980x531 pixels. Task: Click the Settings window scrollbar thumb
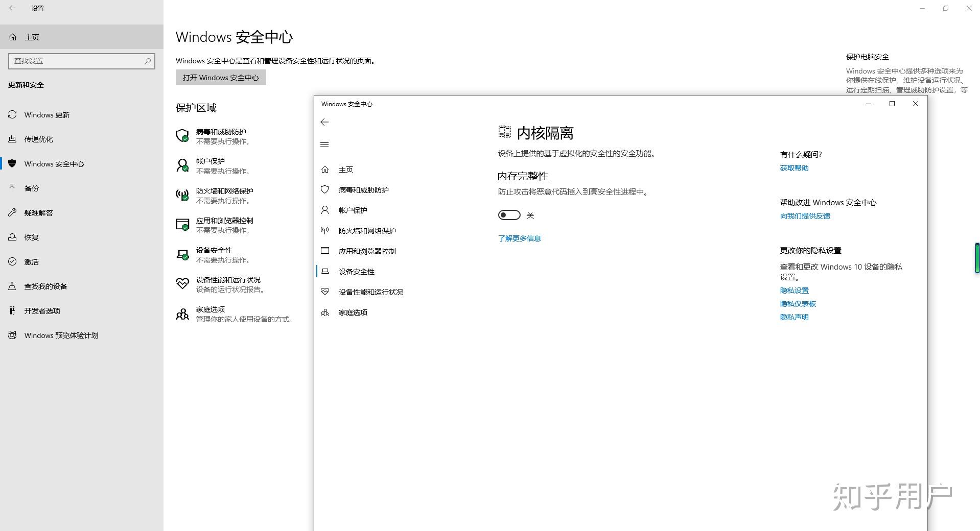(977, 258)
